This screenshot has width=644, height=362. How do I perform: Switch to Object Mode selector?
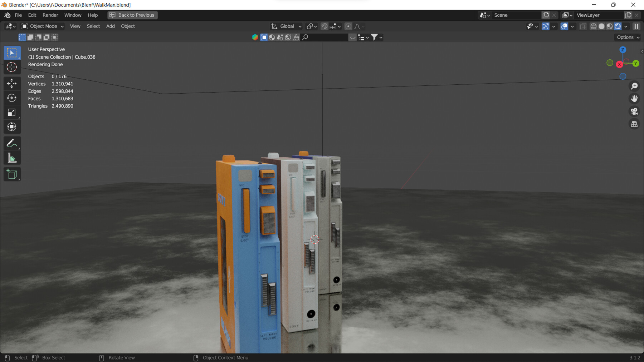(x=42, y=26)
